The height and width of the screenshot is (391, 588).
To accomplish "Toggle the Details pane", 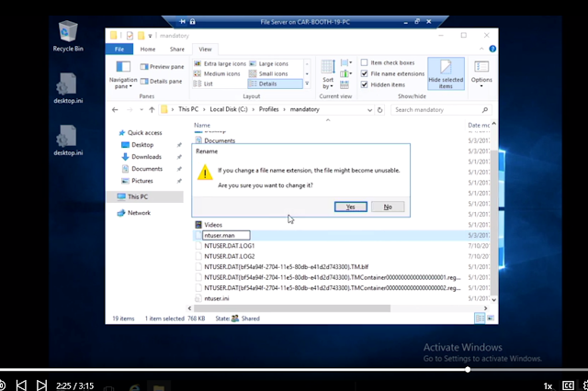I will 162,82.
